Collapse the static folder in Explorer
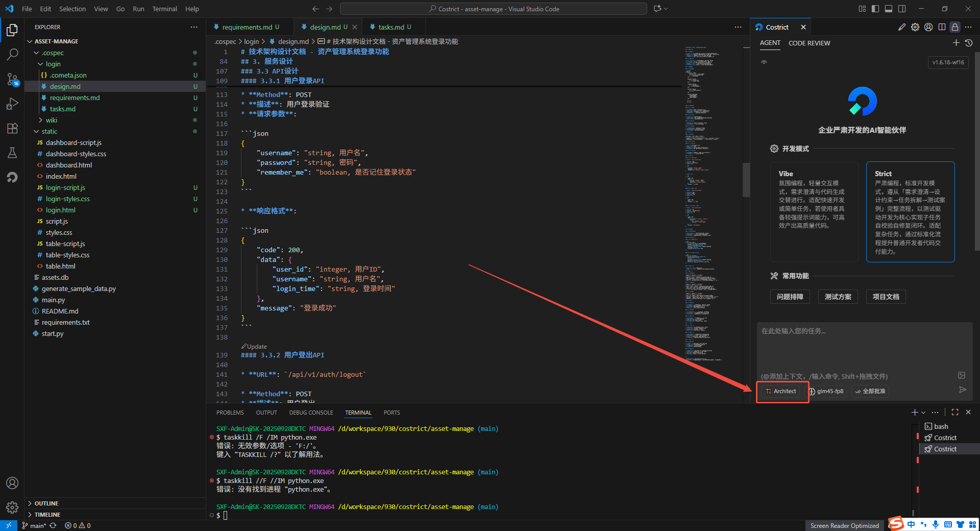The width and height of the screenshot is (980, 531). 49,131
